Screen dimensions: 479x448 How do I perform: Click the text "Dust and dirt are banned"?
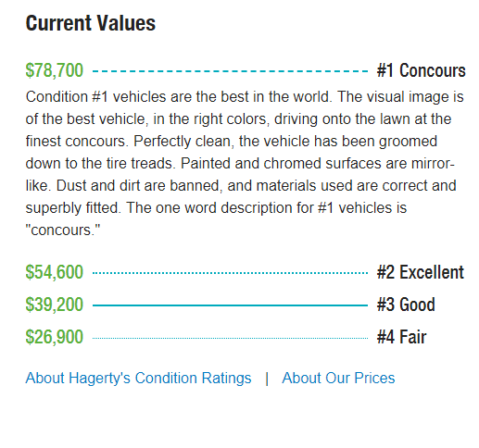pos(138,186)
